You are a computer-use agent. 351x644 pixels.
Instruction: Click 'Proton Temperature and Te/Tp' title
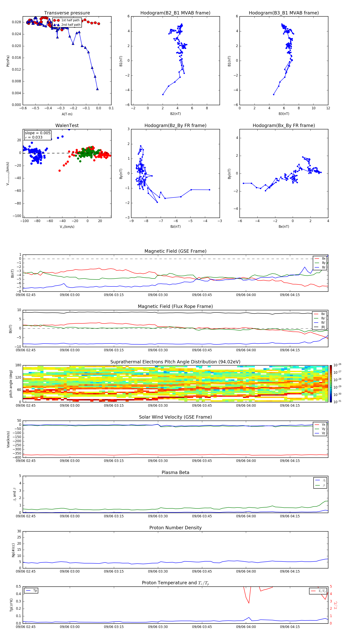tap(175, 583)
